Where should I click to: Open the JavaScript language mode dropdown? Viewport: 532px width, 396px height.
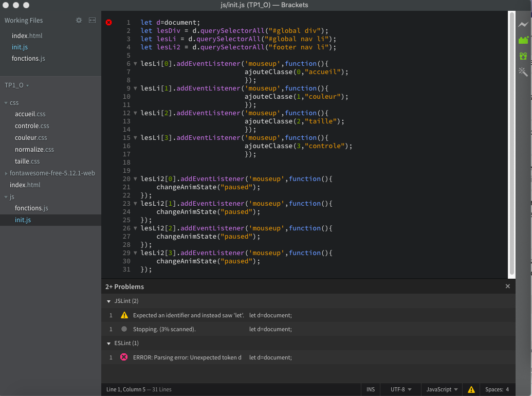(x=442, y=389)
